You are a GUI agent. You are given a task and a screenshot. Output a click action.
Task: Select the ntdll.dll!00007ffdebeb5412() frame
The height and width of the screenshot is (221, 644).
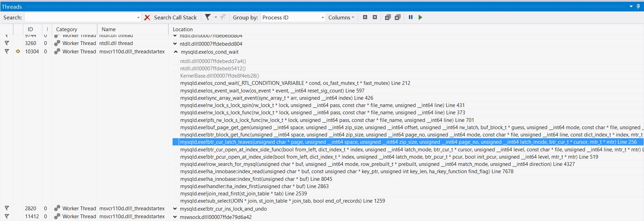(x=213, y=69)
